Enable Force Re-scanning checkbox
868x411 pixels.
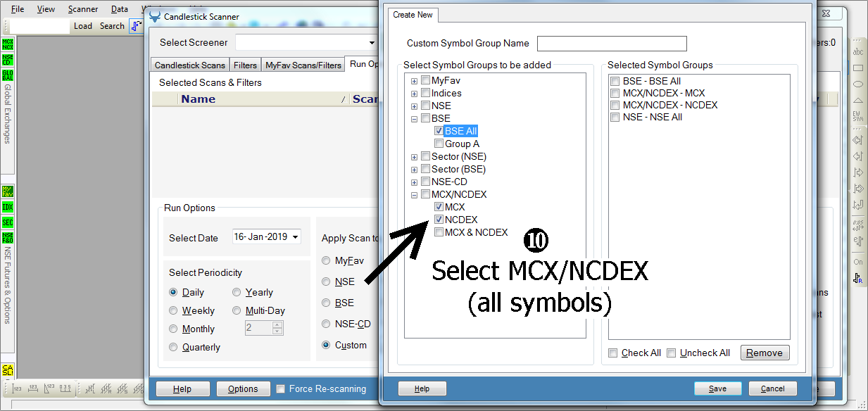pyautogui.click(x=281, y=389)
